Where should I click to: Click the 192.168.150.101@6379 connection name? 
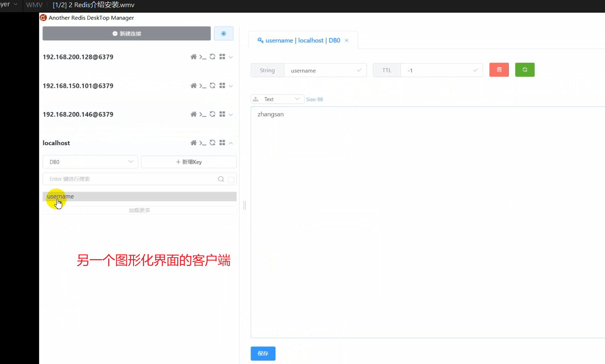click(x=78, y=86)
